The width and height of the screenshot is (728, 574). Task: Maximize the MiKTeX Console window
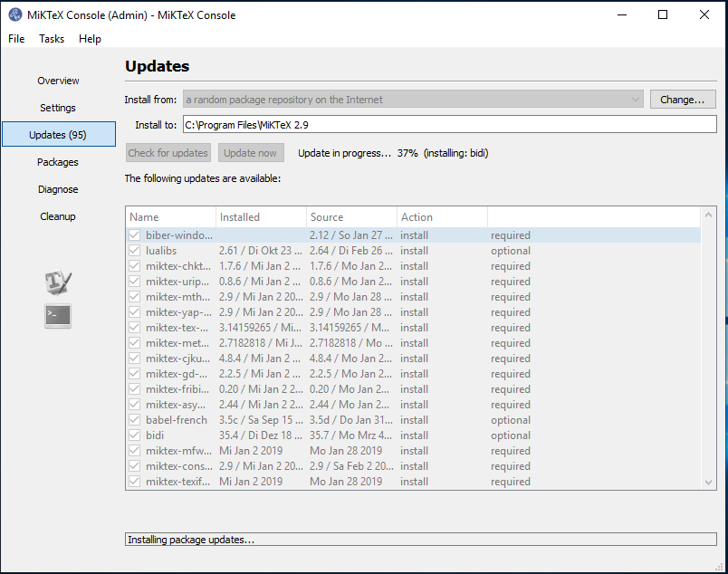pyautogui.click(x=663, y=14)
